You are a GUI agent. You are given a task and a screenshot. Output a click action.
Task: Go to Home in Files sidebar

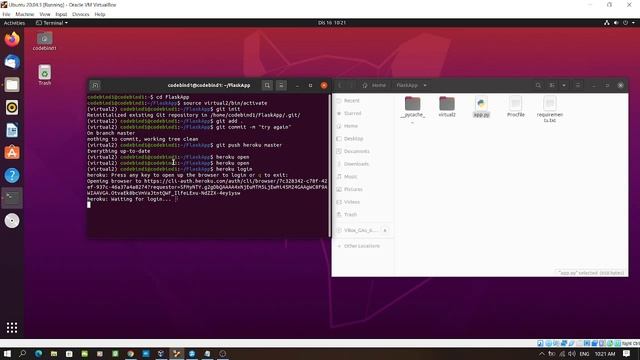click(x=363, y=126)
